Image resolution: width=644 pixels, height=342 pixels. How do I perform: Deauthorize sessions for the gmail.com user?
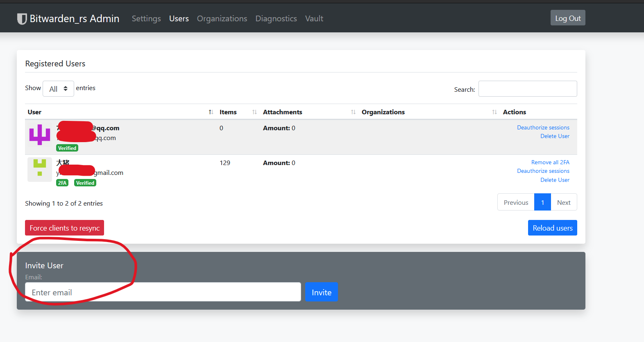(x=543, y=171)
